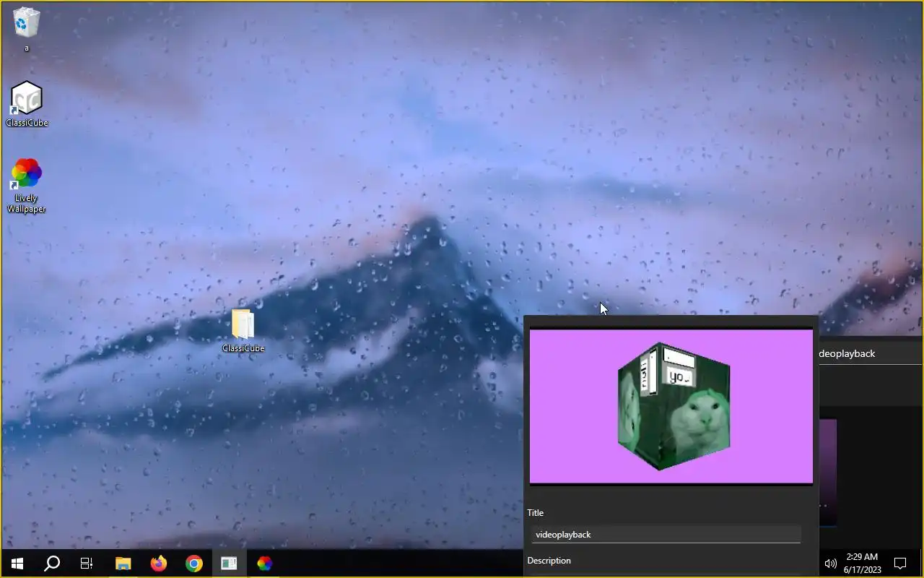Launch Google Chrome from the taskbar

(194, 564)
